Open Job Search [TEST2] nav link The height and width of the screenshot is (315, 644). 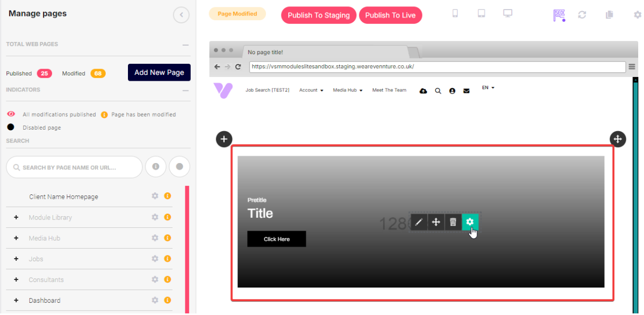click(x=268, y=90)
